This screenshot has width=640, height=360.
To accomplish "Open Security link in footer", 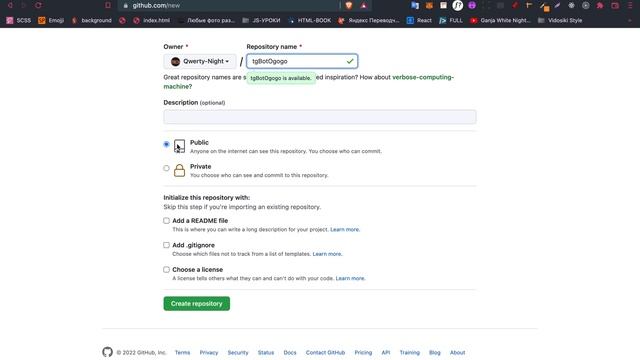I will (238, 352).
